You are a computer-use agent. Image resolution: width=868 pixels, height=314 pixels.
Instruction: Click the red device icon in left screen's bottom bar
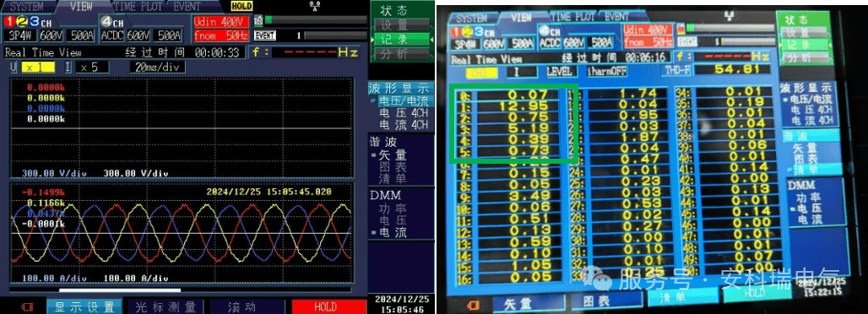point(26,306)
